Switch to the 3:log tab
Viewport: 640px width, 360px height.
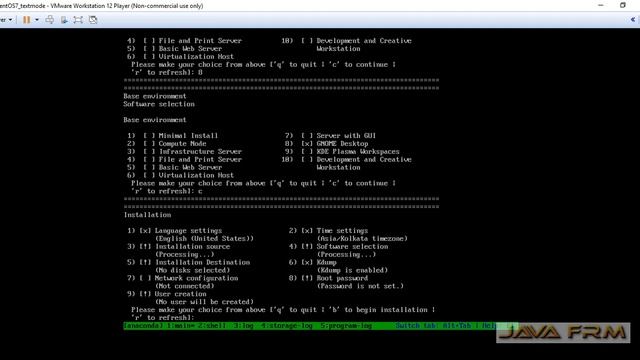pyautogui.click(x=243, y=326)
